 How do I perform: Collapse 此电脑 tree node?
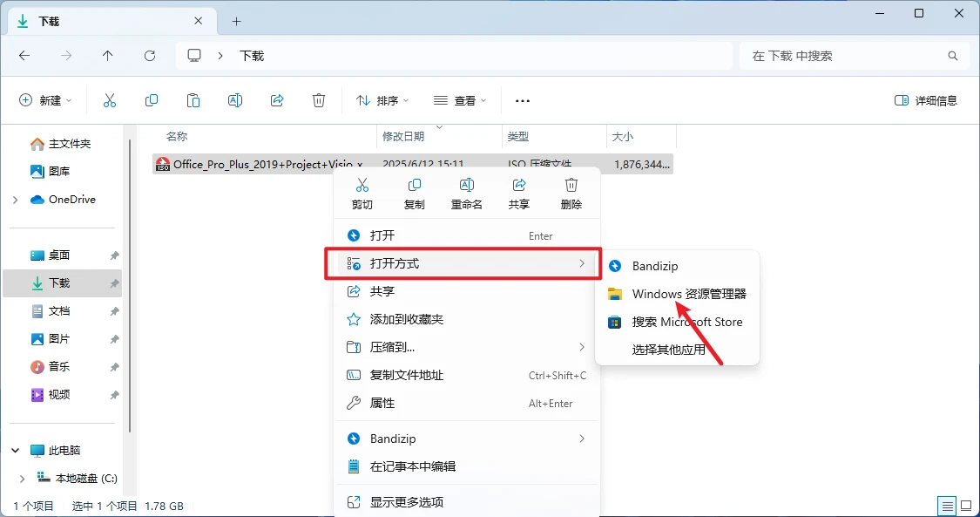pos(16,450)
